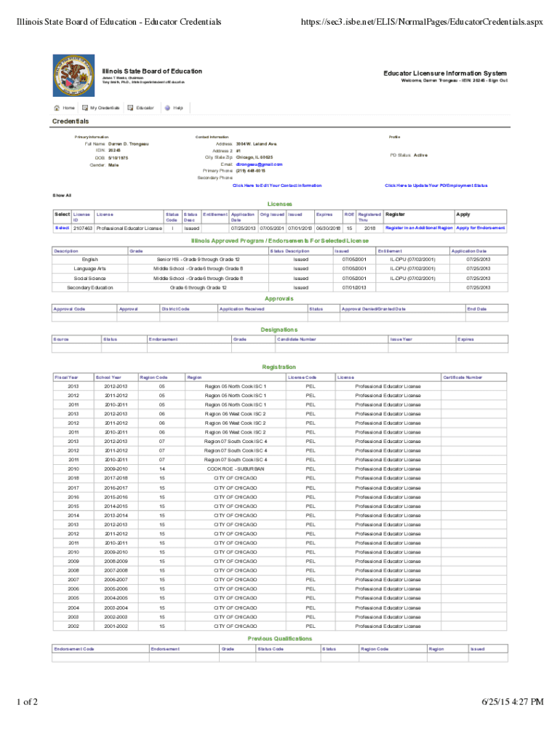Click Here to Edit Your Contact Information
Image resolution: width=560 pixels, height=745 pixels.
coord(276,186)
